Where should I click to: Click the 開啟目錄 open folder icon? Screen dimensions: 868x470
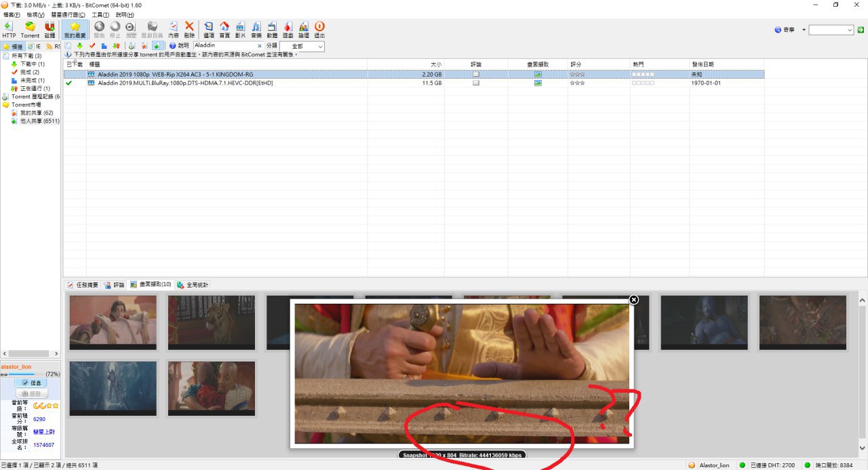click(153, 29)
